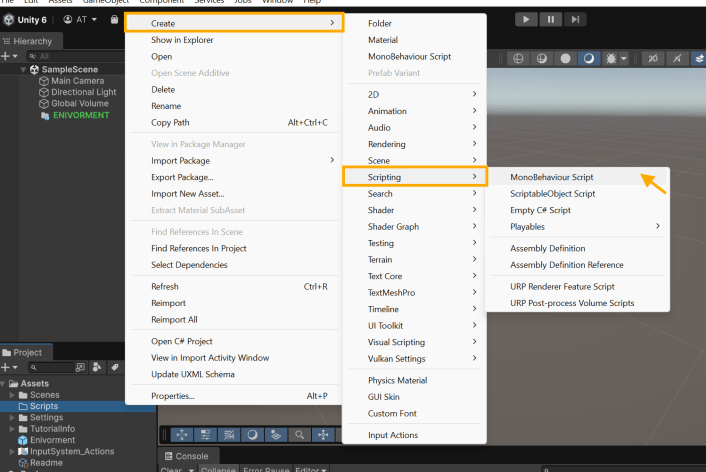The height and width of the screenshot is (472, 706).
Task: Click the lock icon beside the account menu
Action: pyautogui.click(x=114, y=19)
